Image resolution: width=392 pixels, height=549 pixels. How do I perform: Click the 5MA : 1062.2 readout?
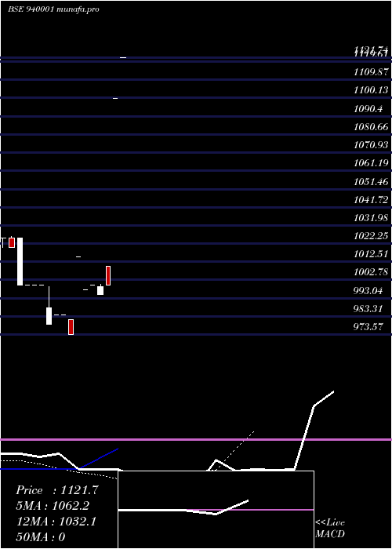click(53, 506)
